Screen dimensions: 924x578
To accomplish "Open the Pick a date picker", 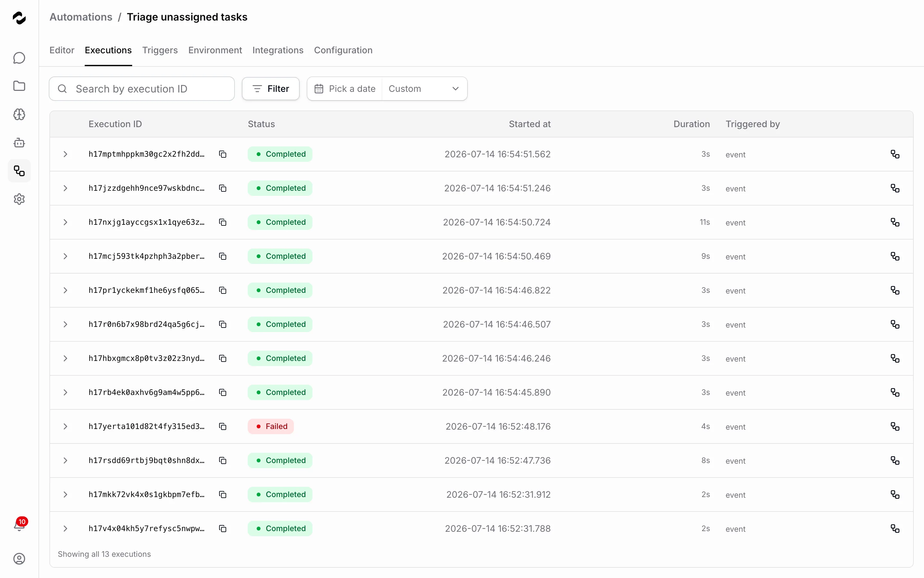I will point(345,89).
